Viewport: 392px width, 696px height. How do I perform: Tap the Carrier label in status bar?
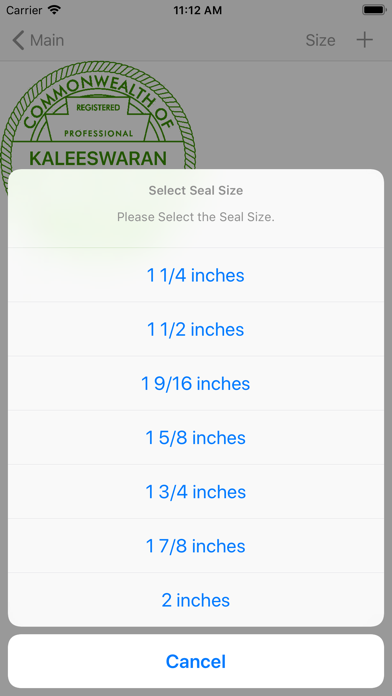pos(24,10)
